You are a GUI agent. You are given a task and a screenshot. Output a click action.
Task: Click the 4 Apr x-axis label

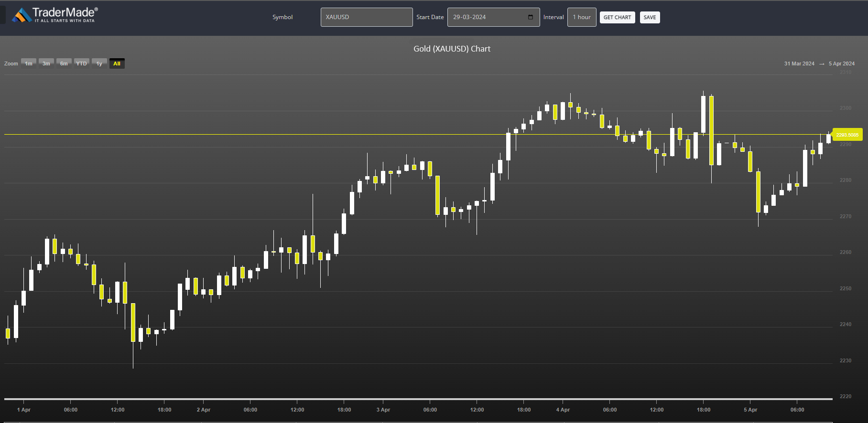click(x=563, y=410)
